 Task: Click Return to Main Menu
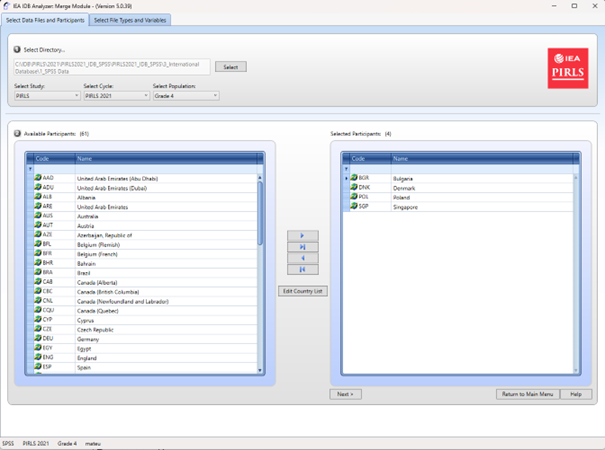click(x=526, y=394)
